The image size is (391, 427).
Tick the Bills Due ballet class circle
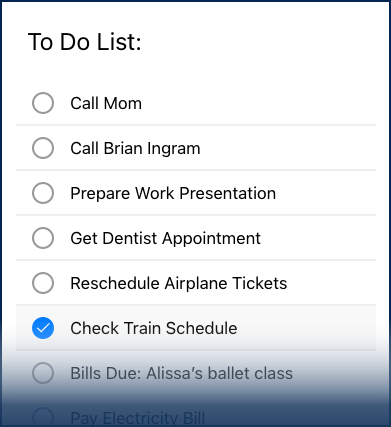[x=43, y=373]
